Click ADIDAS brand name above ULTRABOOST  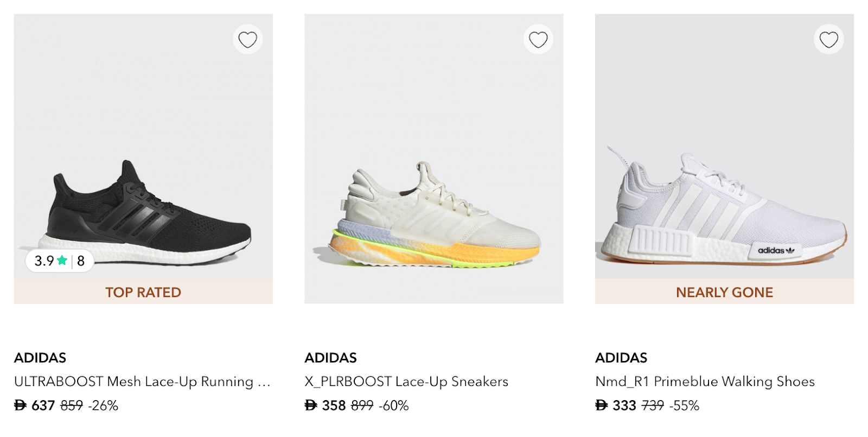tap(40, 358)
